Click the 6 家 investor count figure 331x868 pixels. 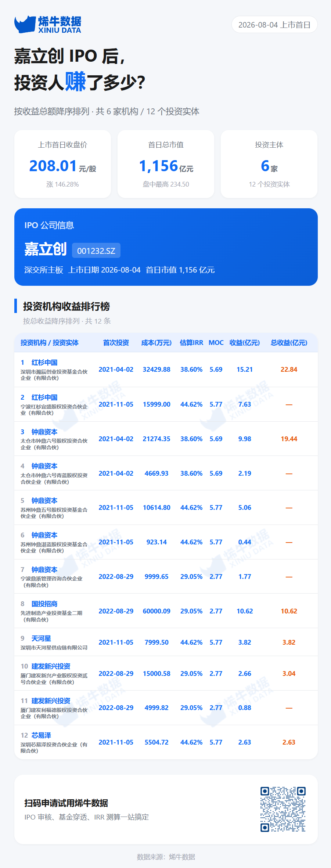(269, 166)
